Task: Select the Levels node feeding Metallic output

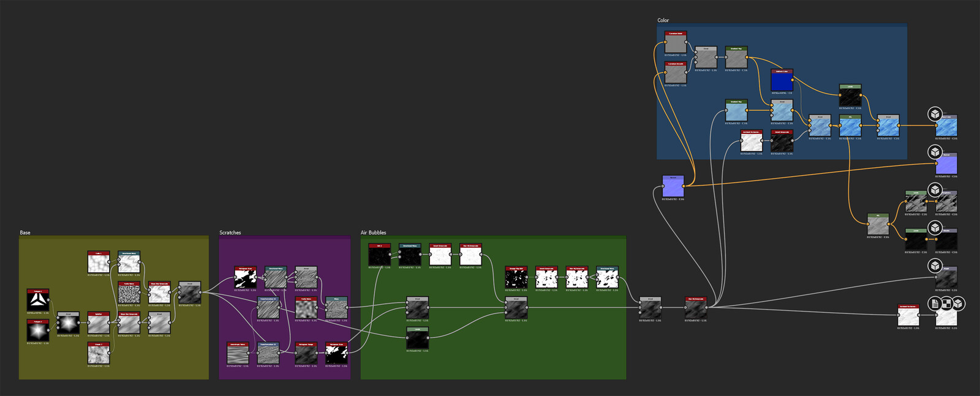Action: coord(916,239)
